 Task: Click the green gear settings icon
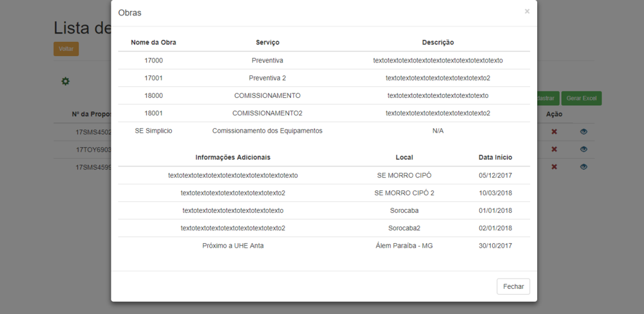65,81
